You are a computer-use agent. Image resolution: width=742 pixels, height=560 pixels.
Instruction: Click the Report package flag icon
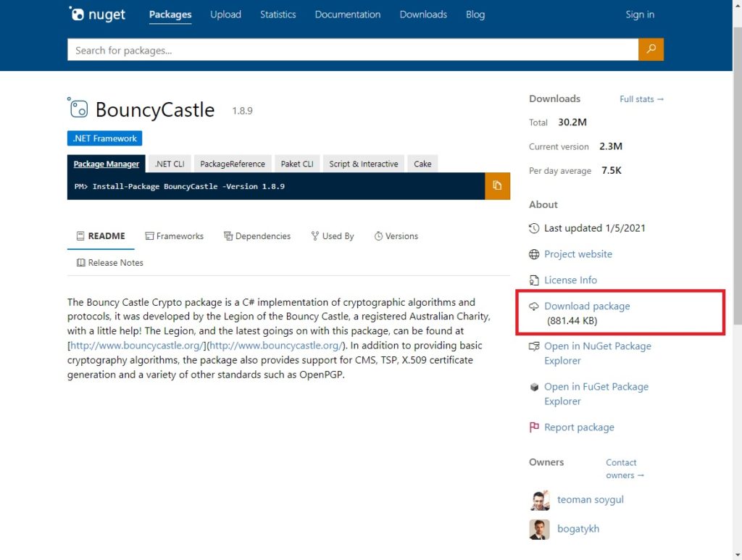(x=534, y=427)
